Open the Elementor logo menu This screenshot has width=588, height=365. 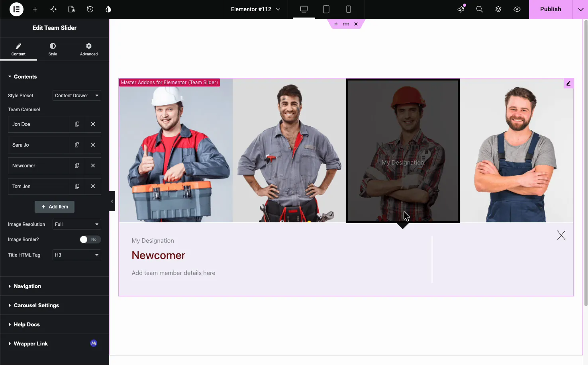(16, 9)
